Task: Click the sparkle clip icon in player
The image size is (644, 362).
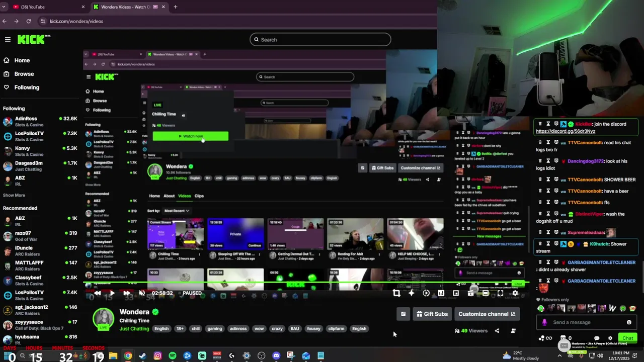Action: coord(411,293)
